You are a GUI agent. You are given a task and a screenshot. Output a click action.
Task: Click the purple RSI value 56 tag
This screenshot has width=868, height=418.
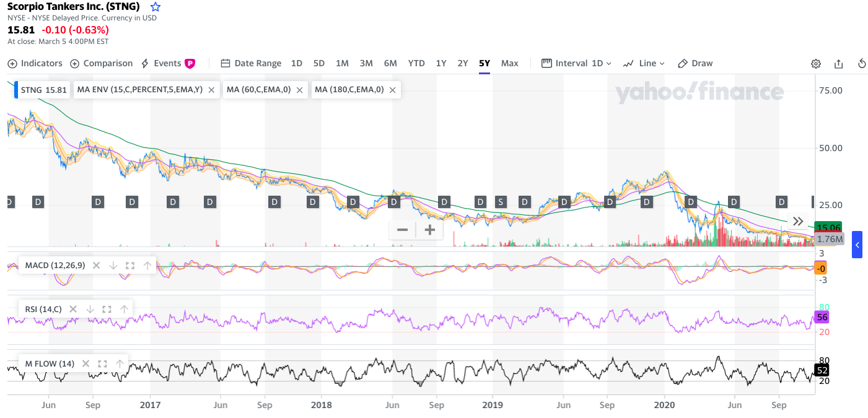(822, 317)
